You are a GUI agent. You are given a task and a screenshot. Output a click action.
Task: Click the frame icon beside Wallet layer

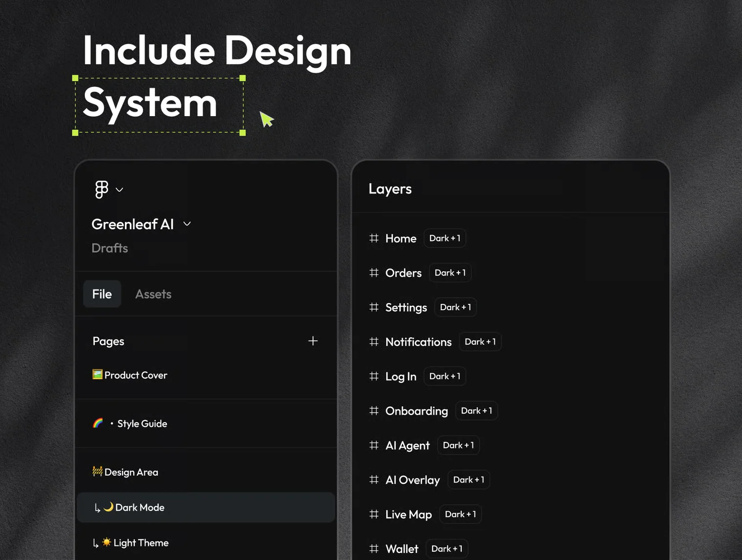pos(374,549)
